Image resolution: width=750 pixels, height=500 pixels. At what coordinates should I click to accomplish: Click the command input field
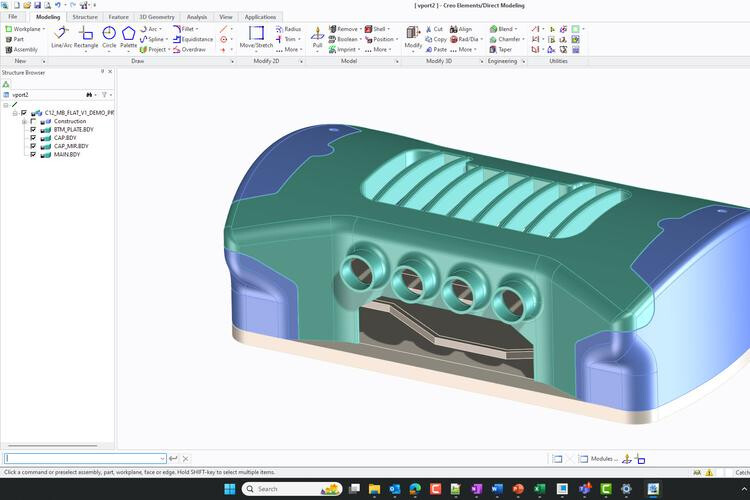pyautogui.click(x=84, y=458)
